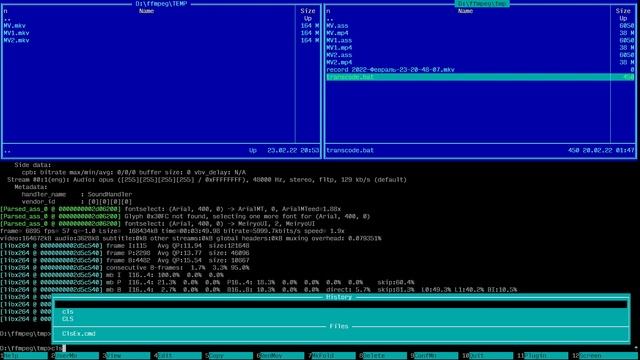Viewport: 640px width, 360px height.
Task: Click the Name column header in right panel
Action: [465, 11]
